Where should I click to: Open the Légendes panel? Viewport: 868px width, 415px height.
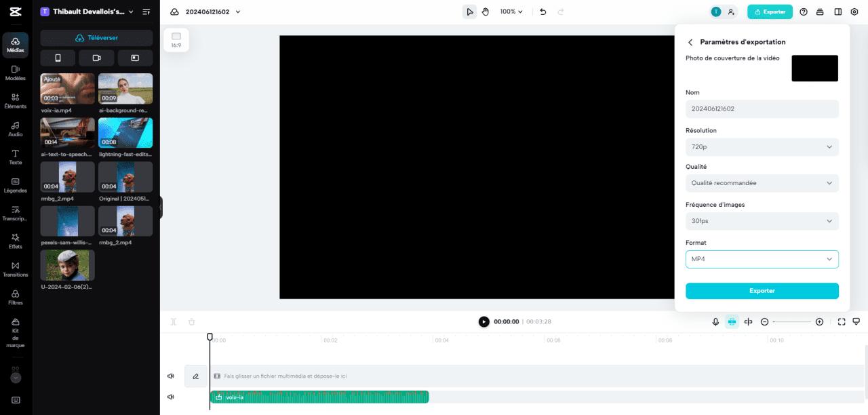click(16, 185)
